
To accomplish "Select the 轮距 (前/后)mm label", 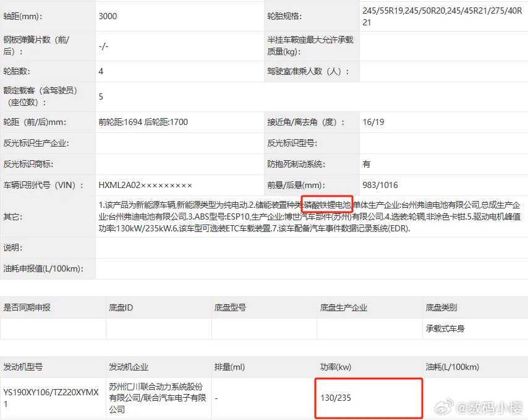I will pos(35,122).
